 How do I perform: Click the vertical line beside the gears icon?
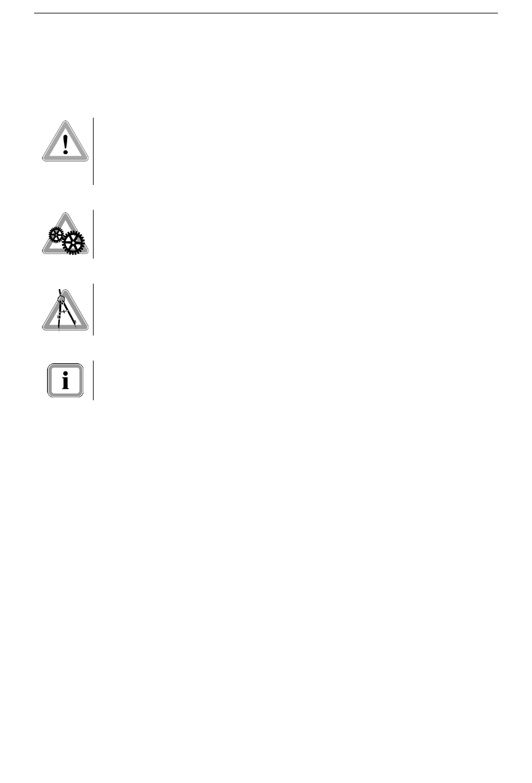pyautogui.click(x=93, y=234)
